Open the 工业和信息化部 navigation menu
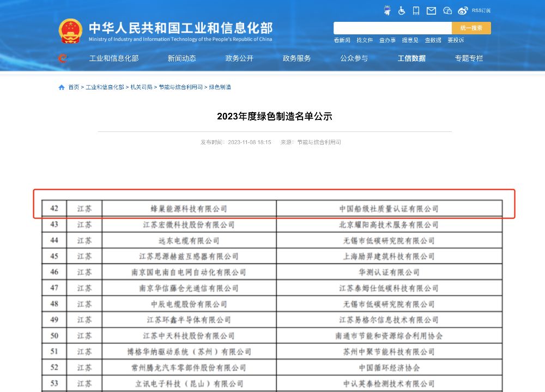 click(x=114, y=58)
